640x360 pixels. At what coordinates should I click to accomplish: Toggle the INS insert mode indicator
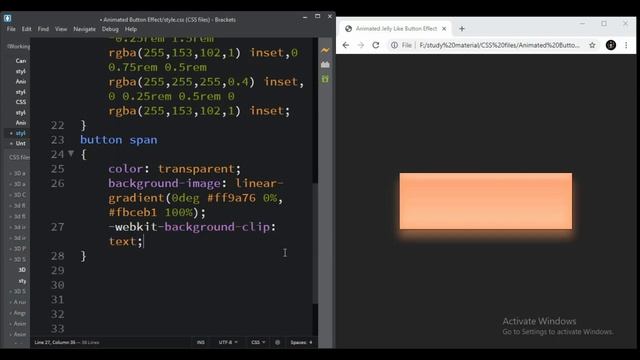click(x=201, y=342)
